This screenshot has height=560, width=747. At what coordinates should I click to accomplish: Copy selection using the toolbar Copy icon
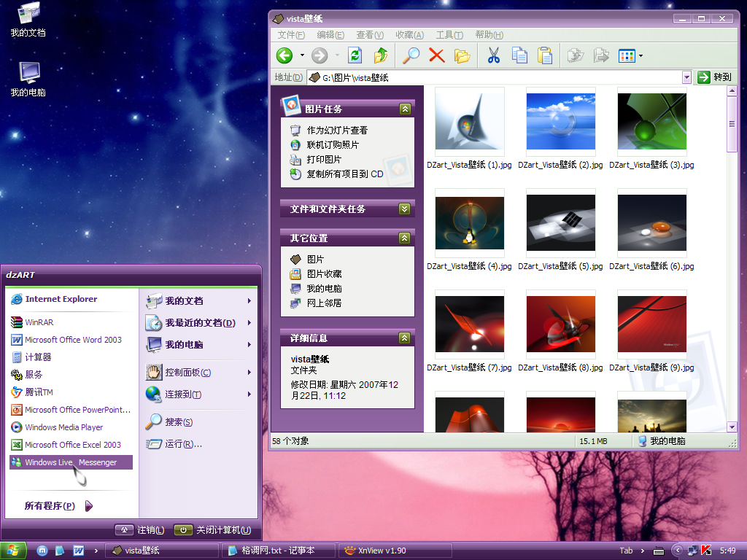point(519,55)
